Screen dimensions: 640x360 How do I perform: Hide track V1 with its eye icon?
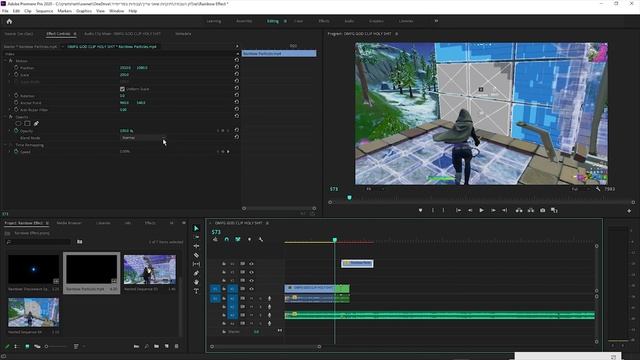coord(251,289)
